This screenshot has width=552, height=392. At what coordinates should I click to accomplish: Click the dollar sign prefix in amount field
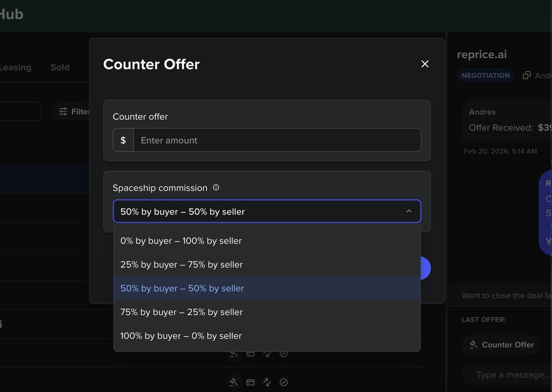(x=123, y=140)
